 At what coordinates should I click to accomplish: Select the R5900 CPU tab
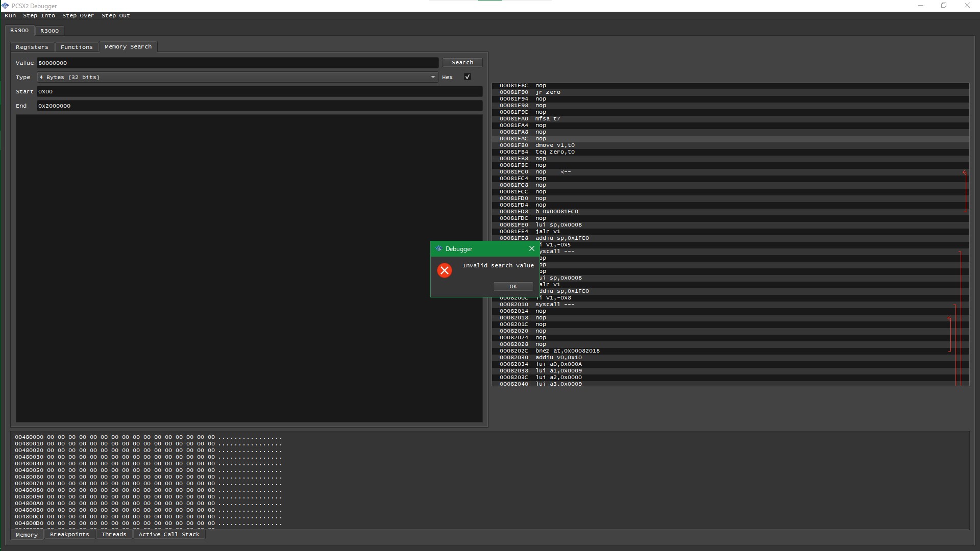pyautogui.click(x=19, y=30)
